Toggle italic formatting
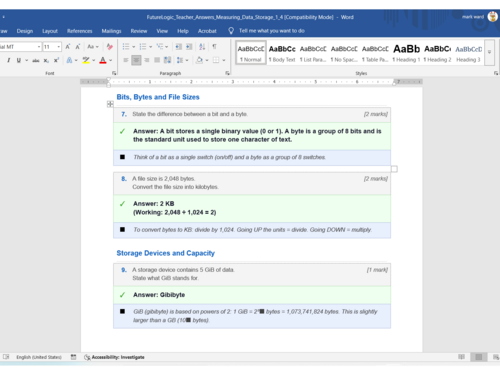This screenshot has width=500, height=375. [9, 60]
